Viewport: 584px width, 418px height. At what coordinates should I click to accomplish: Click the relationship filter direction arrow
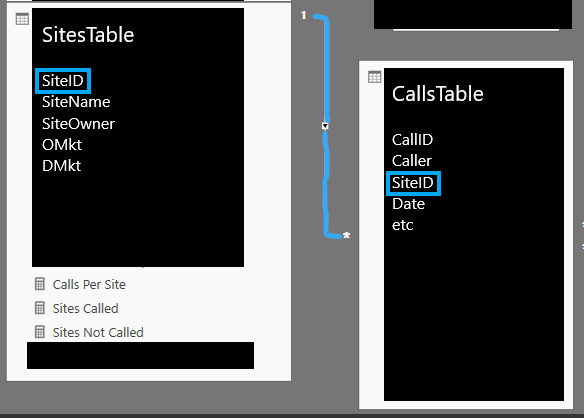[x=325, y=126]
